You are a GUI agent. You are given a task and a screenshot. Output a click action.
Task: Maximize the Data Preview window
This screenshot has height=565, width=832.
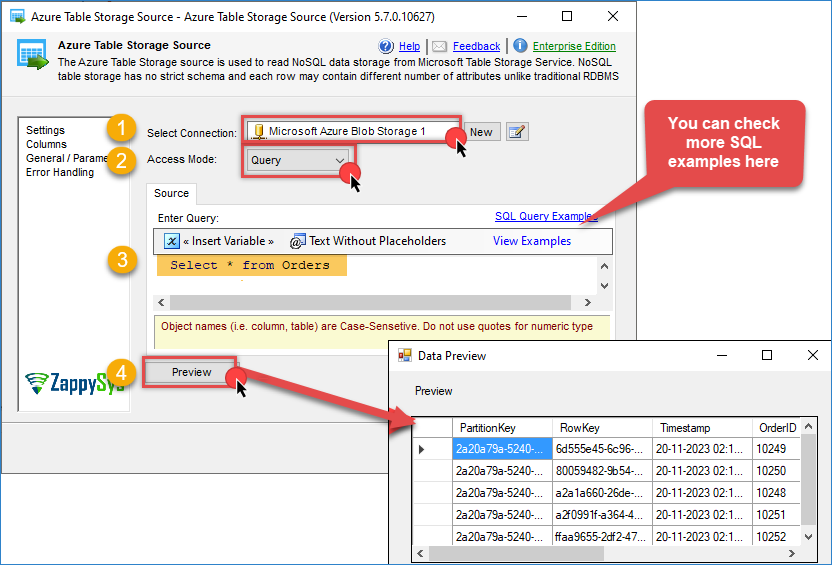coord(767,355)
